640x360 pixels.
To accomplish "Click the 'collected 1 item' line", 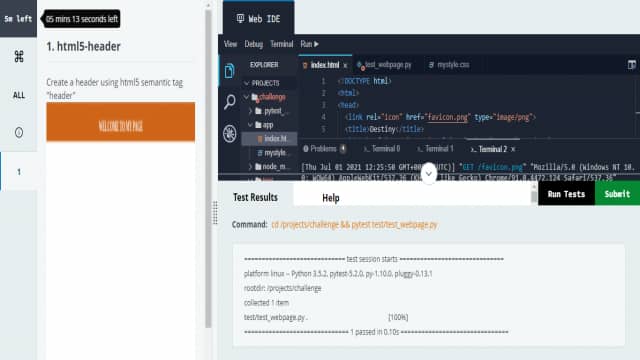I will coord(266,302).
